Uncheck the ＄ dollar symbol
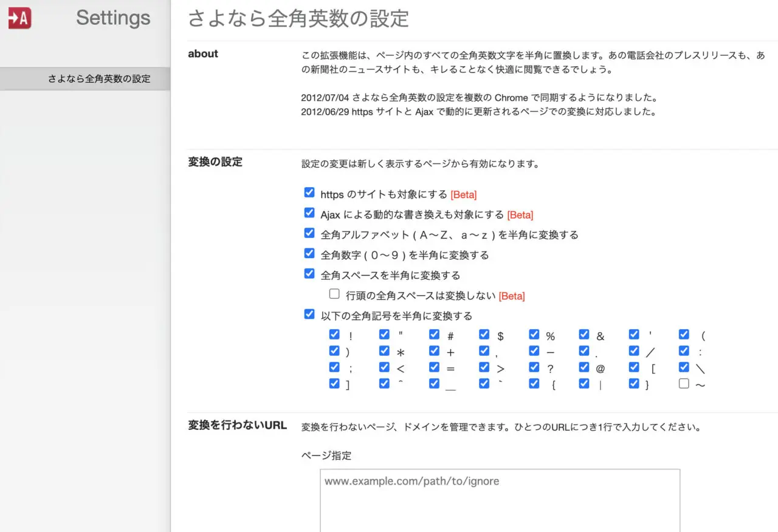778x532 pixels. (484, 334)
